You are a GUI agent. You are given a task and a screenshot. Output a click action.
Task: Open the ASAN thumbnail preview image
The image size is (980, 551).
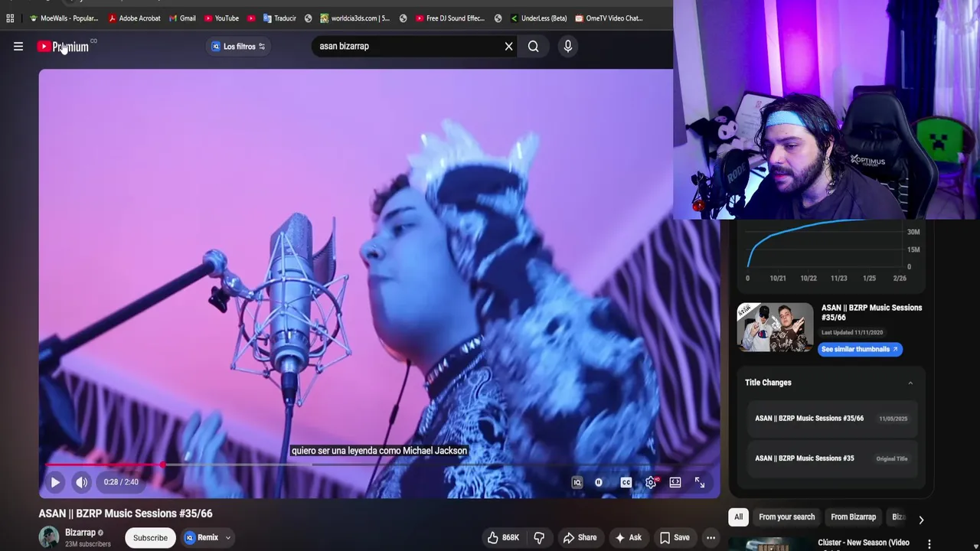point(775,328)
